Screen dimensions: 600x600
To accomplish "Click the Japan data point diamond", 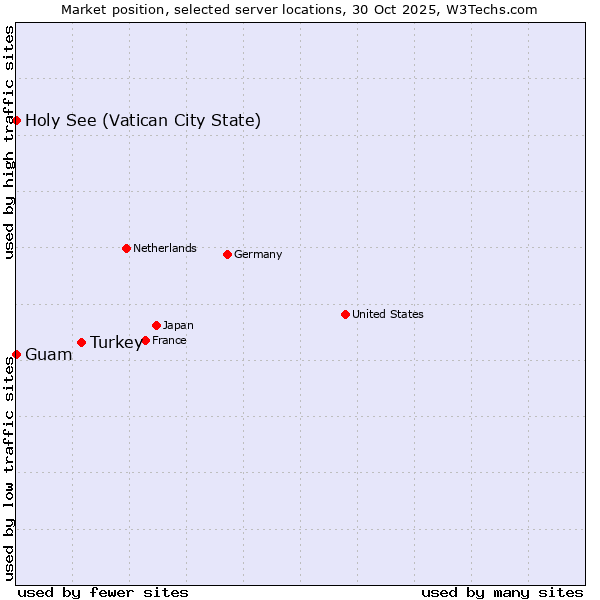I will click(x=156, y=325).
